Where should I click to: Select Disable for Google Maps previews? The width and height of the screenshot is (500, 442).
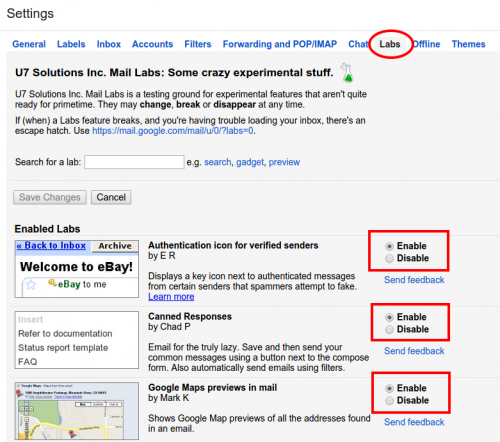pyautogui.click(x=389, y=400)
